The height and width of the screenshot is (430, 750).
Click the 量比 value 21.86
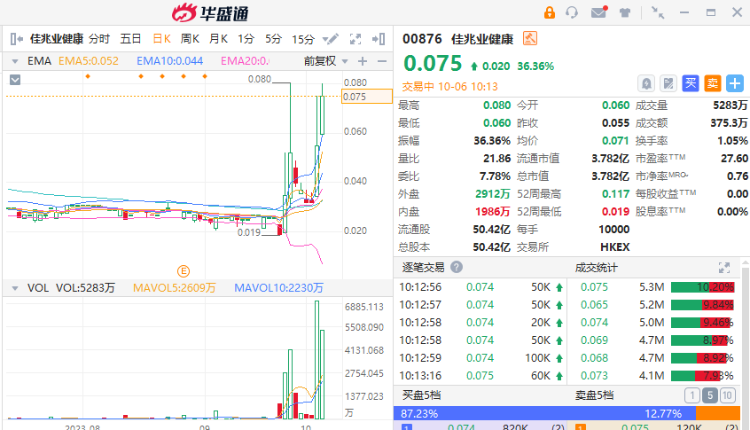pyautogui.click(x=497, y=158)
